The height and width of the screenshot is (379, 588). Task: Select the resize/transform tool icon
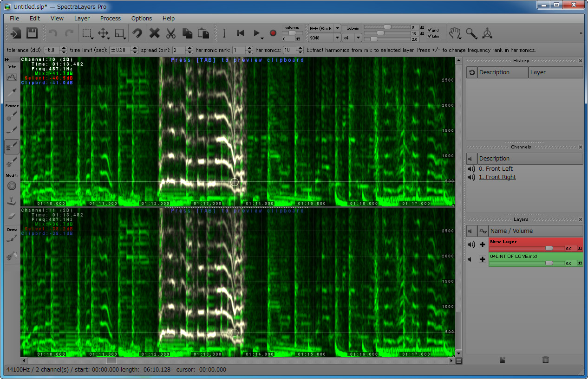click(x=120, y=33)
